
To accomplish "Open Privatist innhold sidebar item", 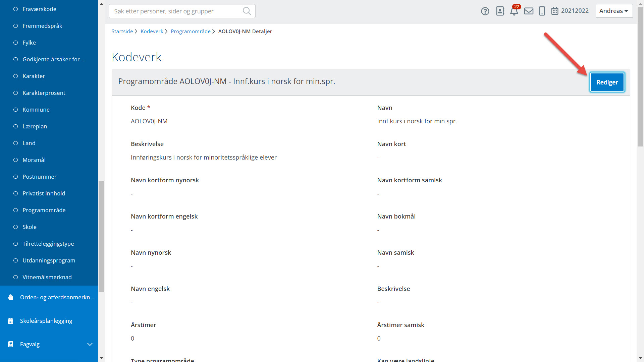I will click(44, 193).
